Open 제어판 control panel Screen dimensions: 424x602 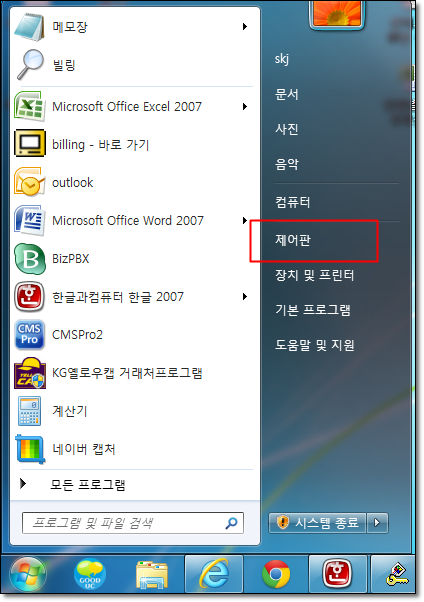292,240
